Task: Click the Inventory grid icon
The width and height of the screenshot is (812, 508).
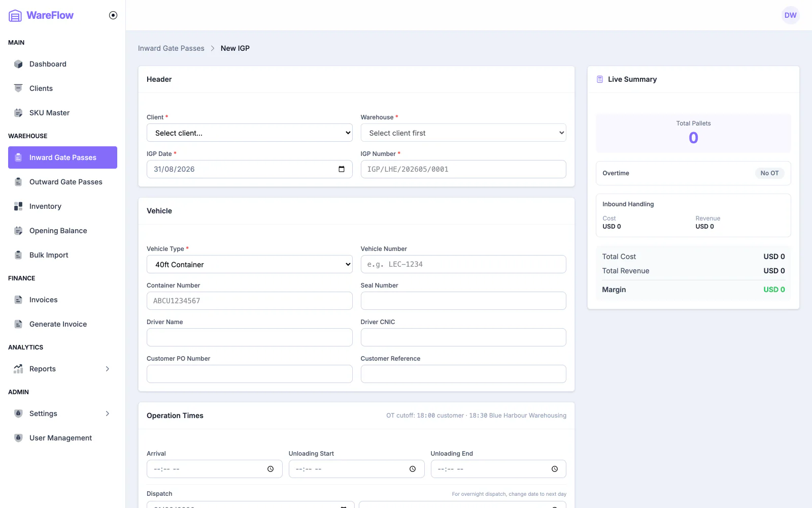Action: click(x=18, y=206)
